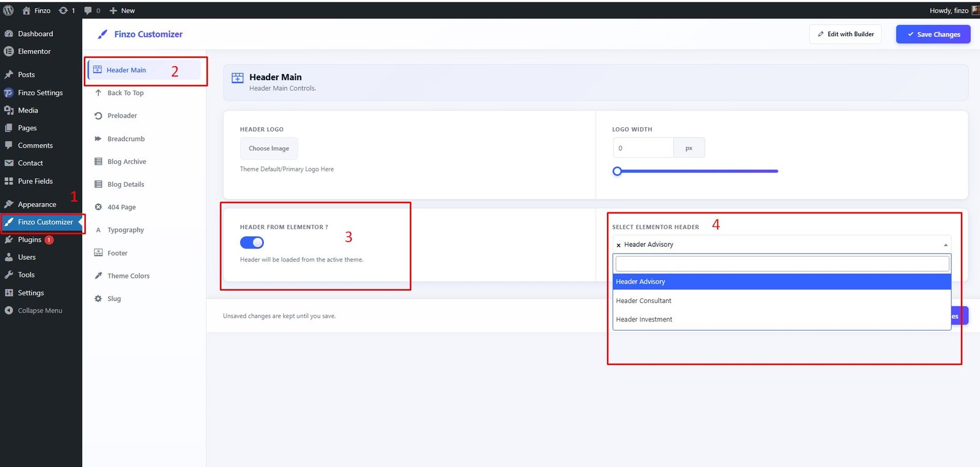Open Finzo Customizer in sidebar menu
Viewport: 980px width, 467px height.
click(41, 222)
